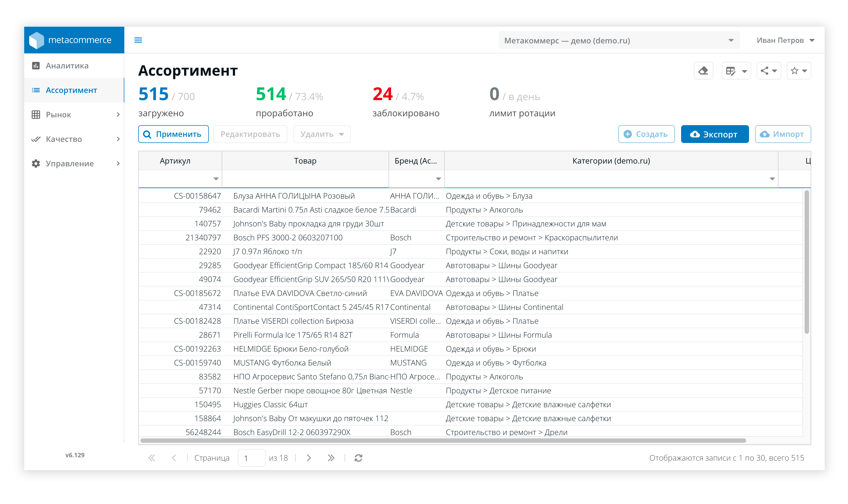Open Качество menu item
This screenshot has height=504, width=848.
74,139
